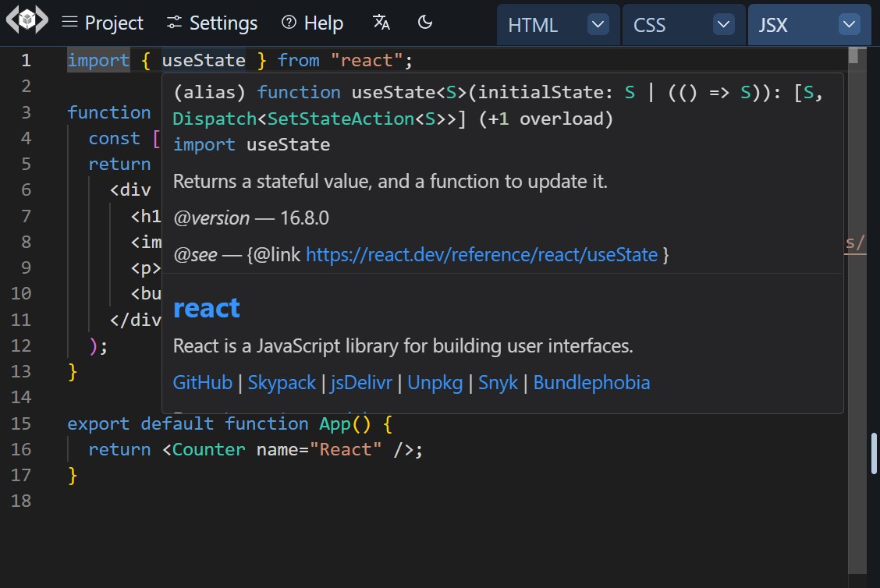Screen dimensions: 880x588
Task: Open the Bundlephobia link
Action: click(592, 382)
